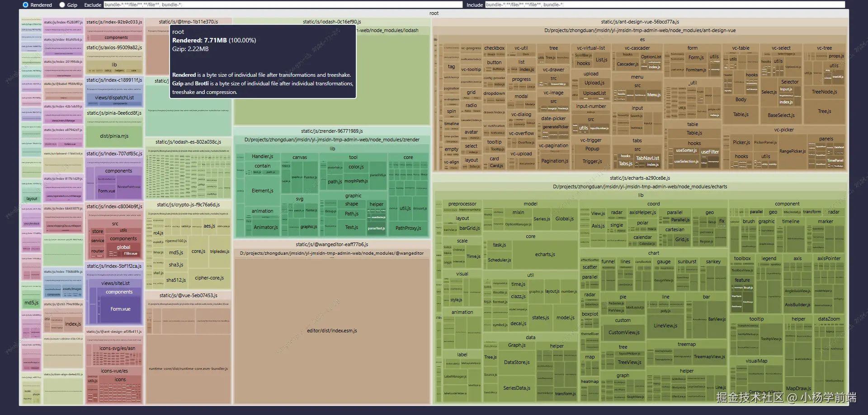Select the Element.js block in zrender

pyautogui.click(x=263, y=191)
